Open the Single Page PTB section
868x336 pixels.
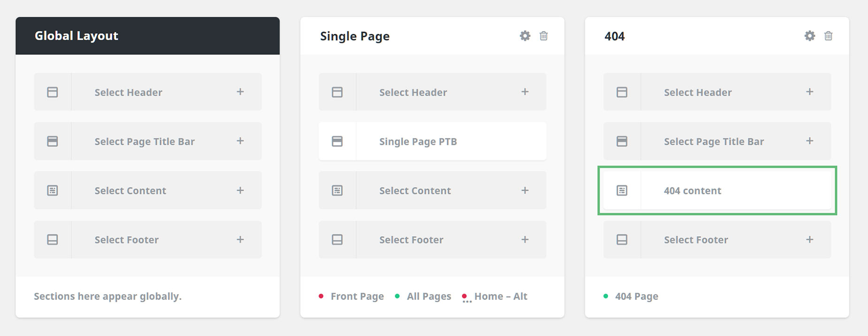433,141
